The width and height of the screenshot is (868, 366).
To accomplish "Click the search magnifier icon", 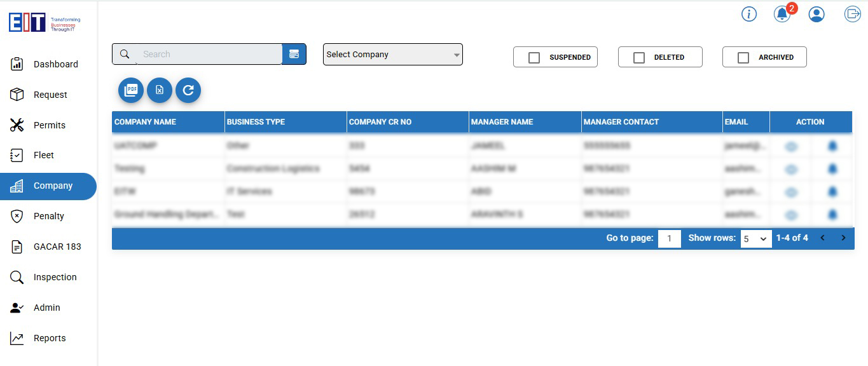I will coord(125,55).
